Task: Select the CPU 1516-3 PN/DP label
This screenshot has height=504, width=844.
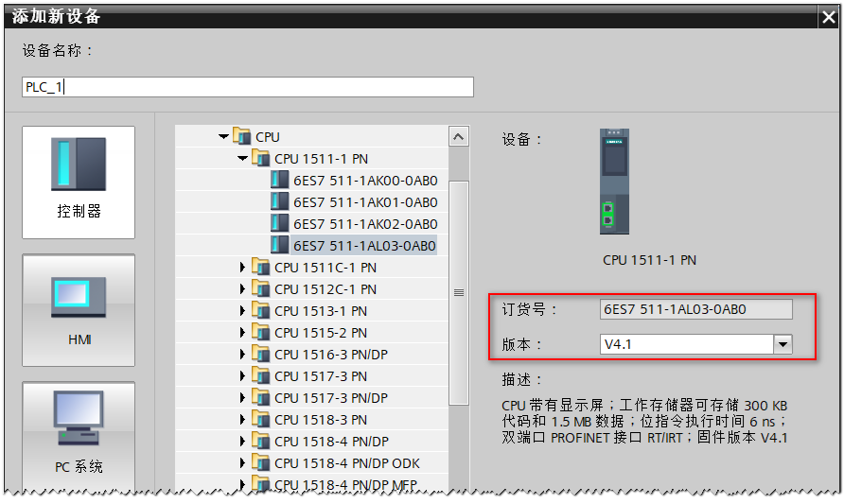Action: 331,355
